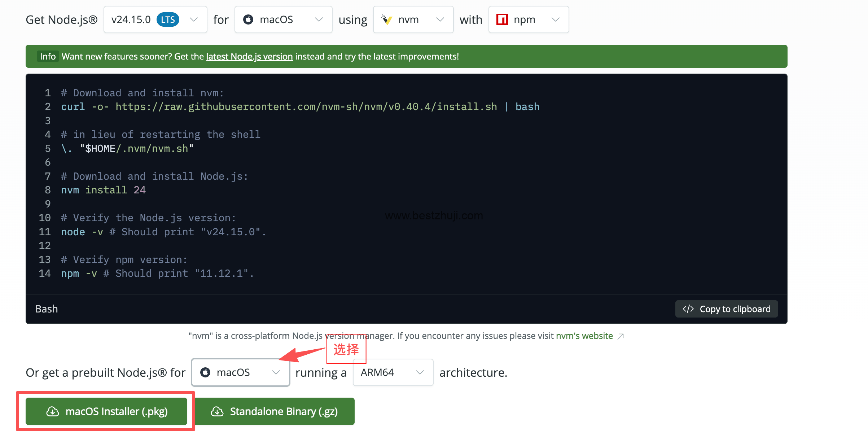This screenshot has width=868, height=433.
Task: Click the 'Bash' language label
Action: pyautogui.click(x=47, y=309)
